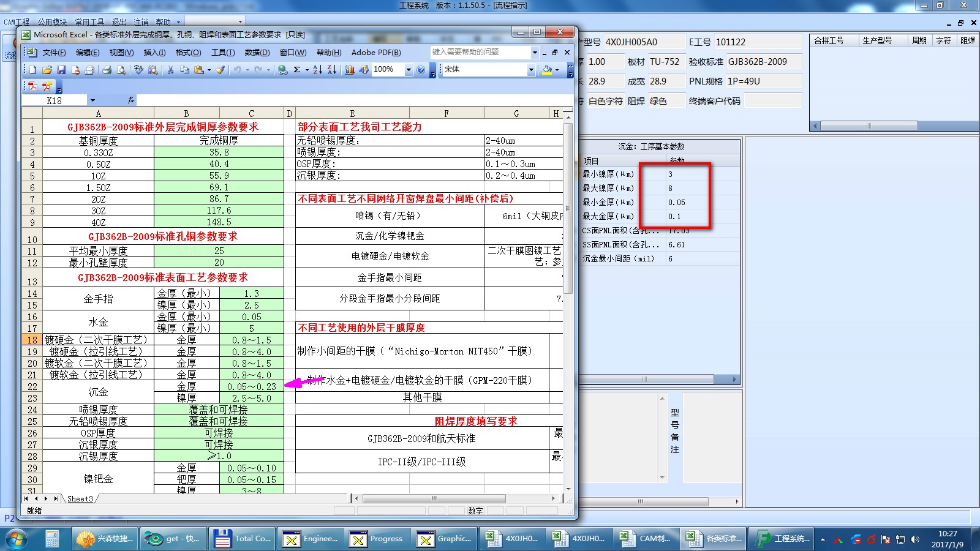Open the Research binoculars icon
Viewport: 980px width, 551px height.
click(x=153, y=70)
